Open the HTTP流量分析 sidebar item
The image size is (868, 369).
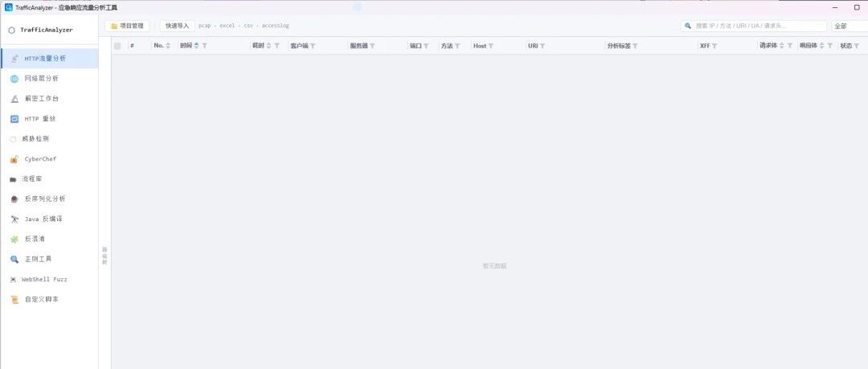pyautogui.click(x=50, y=58)
